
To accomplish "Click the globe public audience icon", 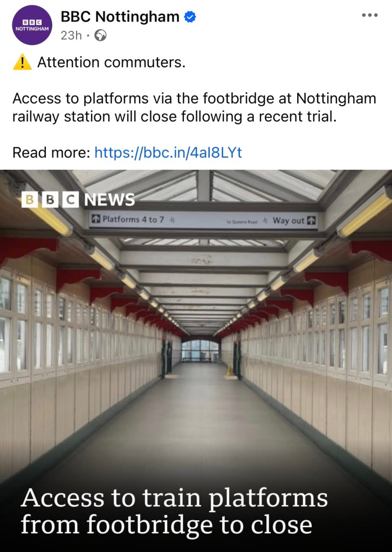I will click(x=100, y=35).
